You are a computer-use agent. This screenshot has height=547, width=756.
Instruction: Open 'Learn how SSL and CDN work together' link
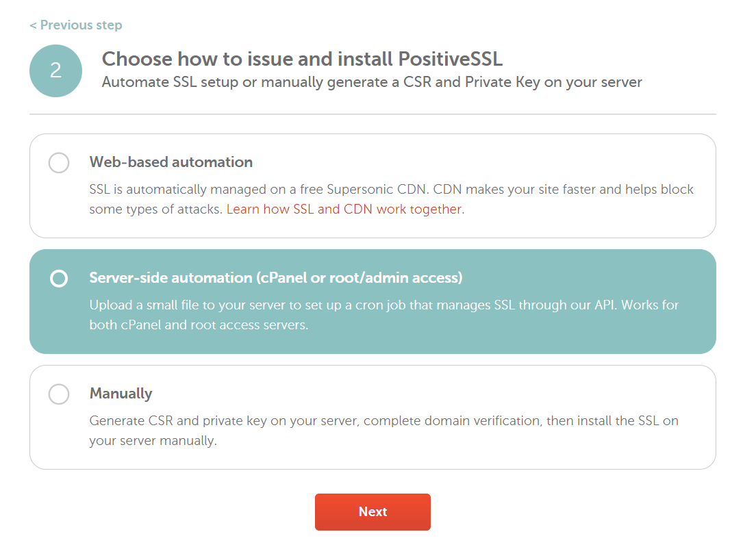tap(344, 209)
